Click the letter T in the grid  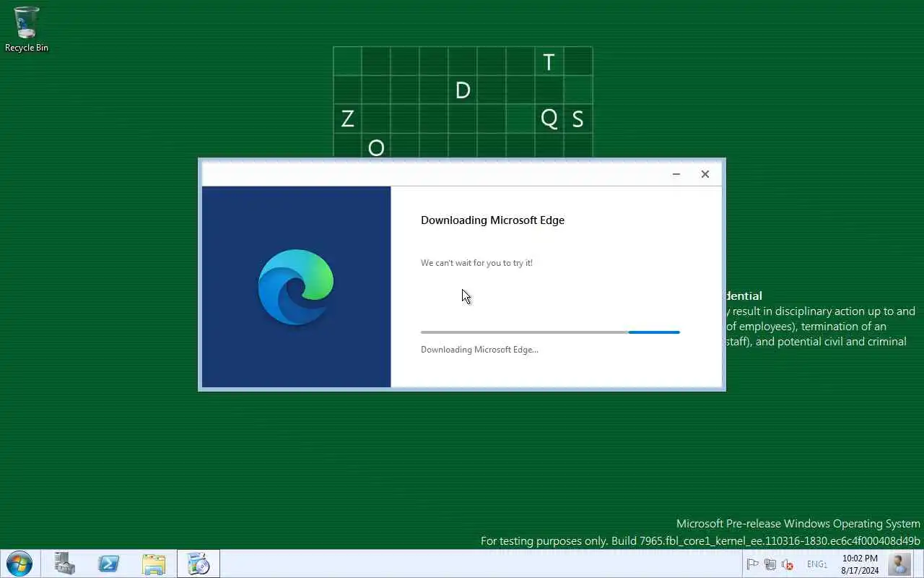549,62
